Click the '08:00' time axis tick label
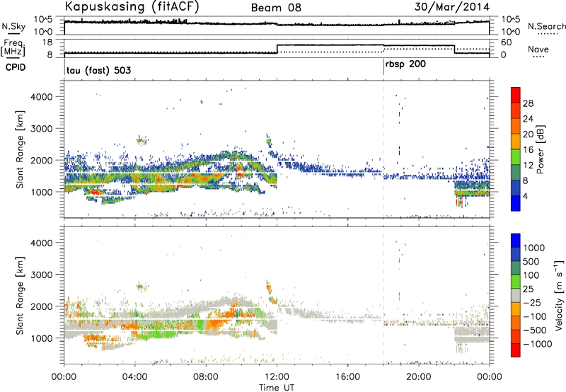The width and height of the screenshot is (566, 392). (206, 377)
